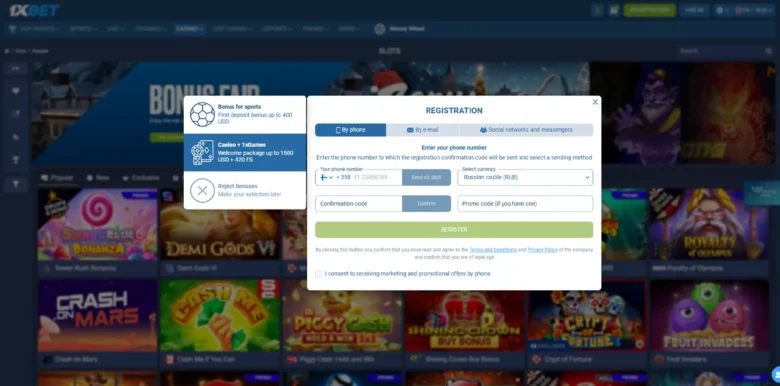This screenshot has width=780, height=386.
Task: Open the Terms and Conditions link
Action: [x=492, y=250]
